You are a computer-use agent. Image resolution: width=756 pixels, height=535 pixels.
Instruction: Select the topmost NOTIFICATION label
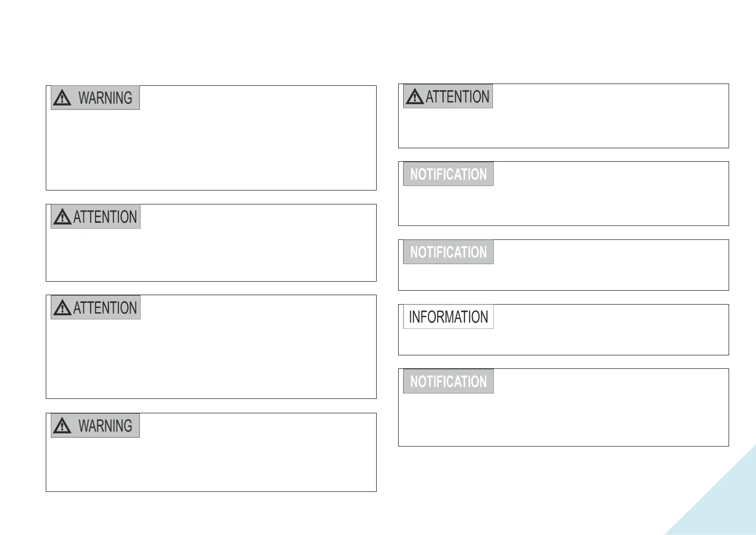pos(448,174)
